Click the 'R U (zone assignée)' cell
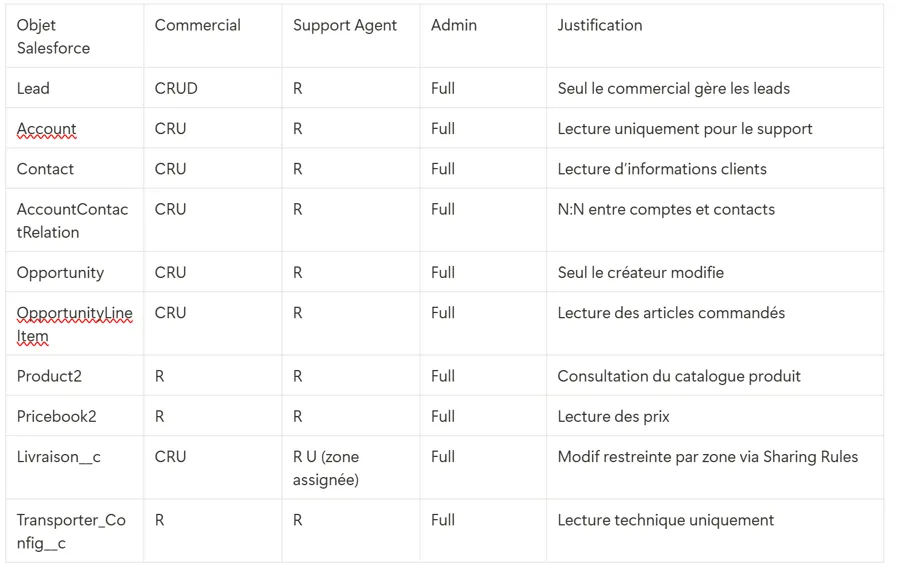 [326, 467]
